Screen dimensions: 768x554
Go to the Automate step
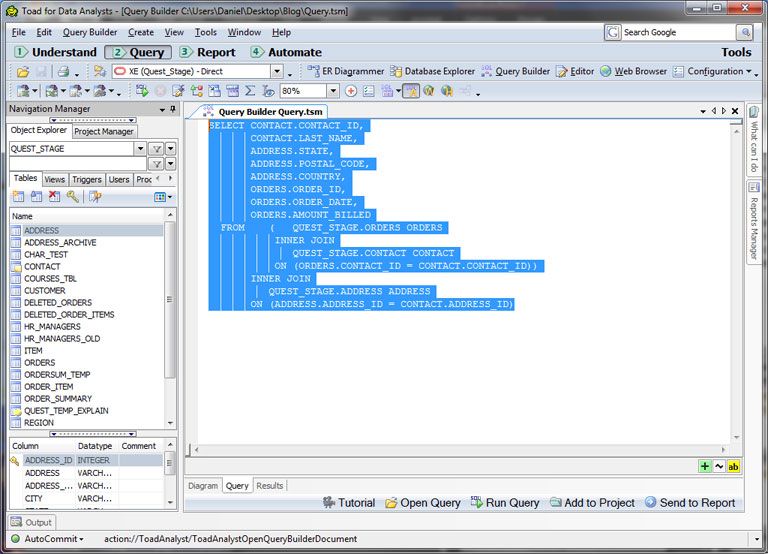point(286,52)
